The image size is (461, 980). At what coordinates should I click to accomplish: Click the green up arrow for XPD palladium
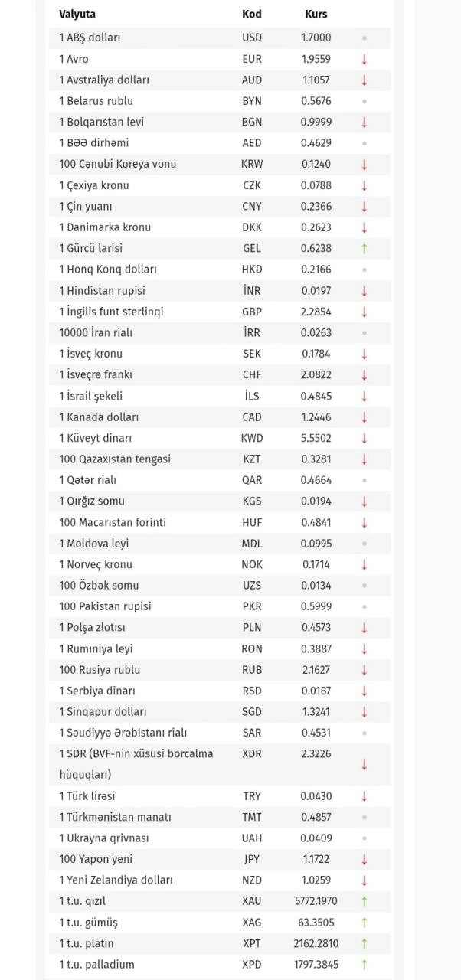365,965
